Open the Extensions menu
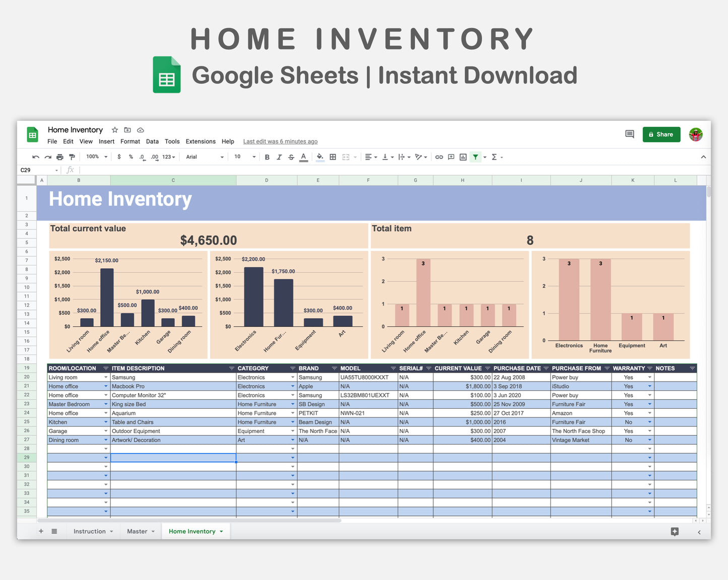The width and height of the screenshot is (728, 580). pos(201,141)
